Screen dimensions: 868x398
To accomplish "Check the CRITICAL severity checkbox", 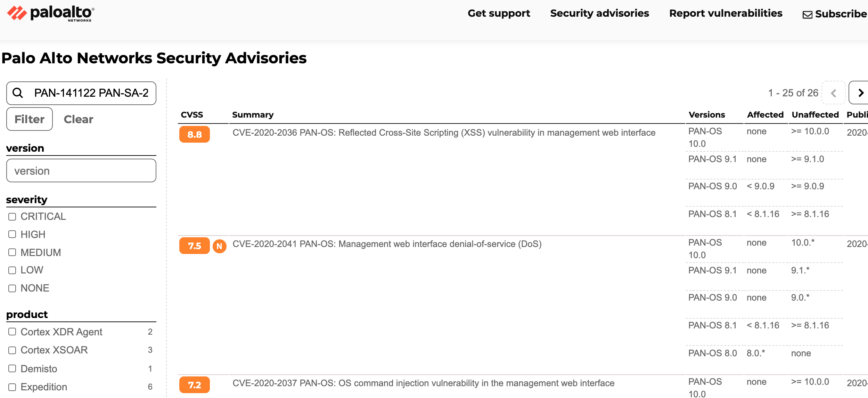I will coord(12,217).
